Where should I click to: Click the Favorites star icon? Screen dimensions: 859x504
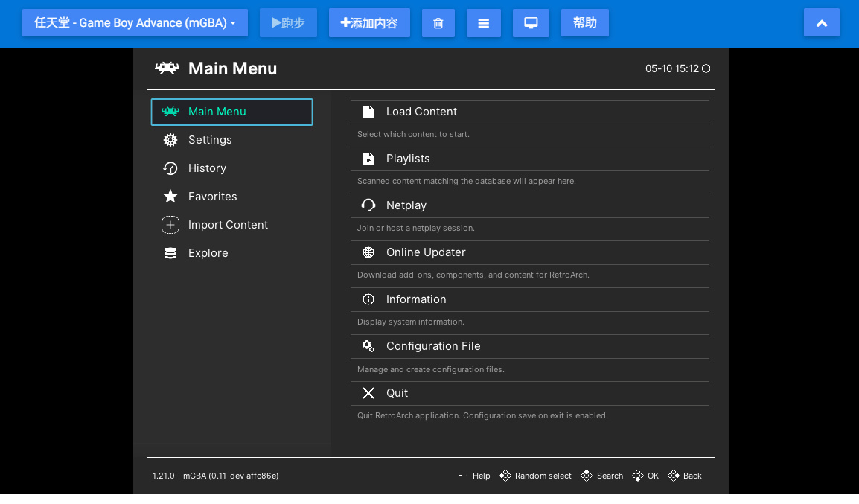coord(170,196)
